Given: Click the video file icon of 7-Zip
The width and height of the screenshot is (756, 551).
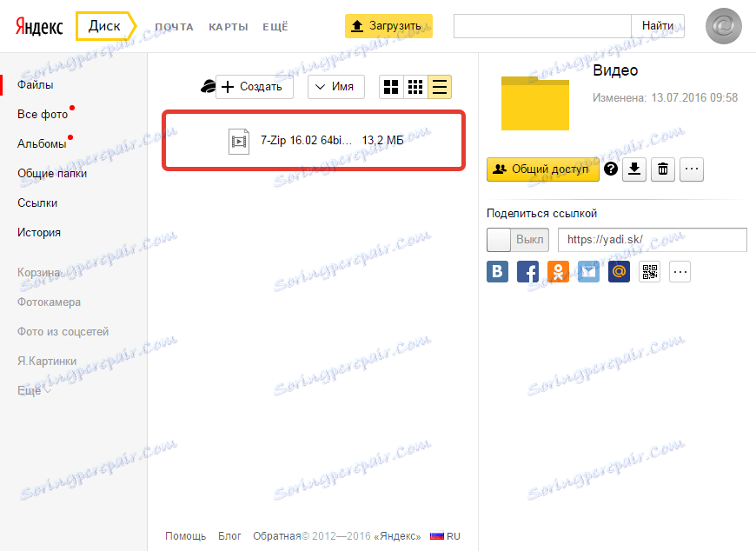Looking at the screenshot, I should 239,142.
